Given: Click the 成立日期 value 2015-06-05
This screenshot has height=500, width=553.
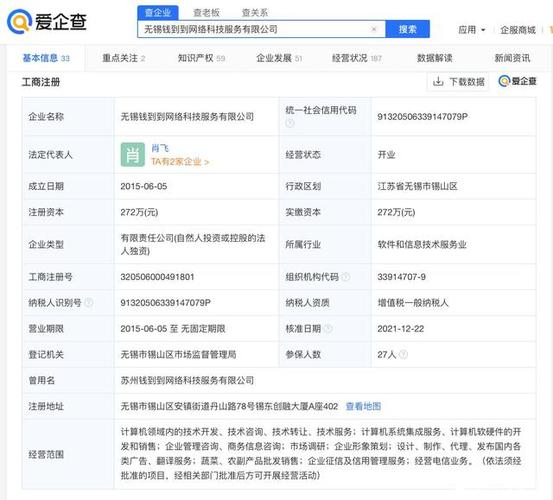Looking at the screenshot, I should tap(144, 186).
